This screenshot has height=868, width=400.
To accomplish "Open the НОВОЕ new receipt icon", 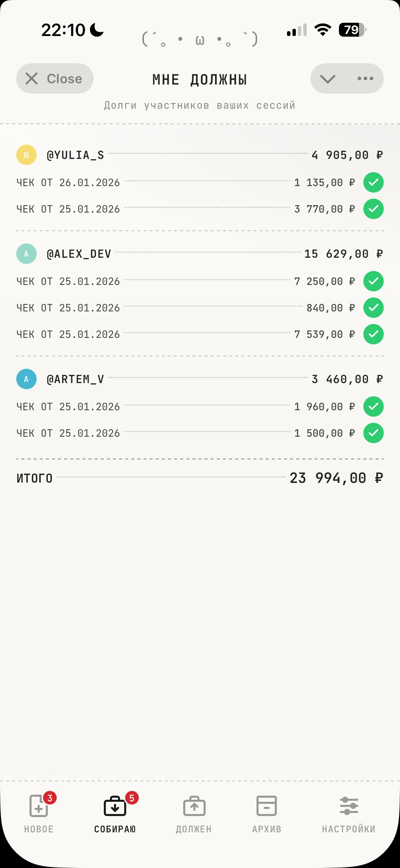I will (x=39, y=806).
